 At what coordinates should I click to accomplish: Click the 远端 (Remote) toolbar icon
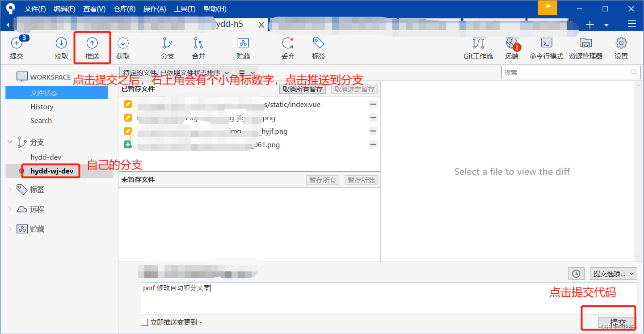pyautogui.click(x=512, y=48)
